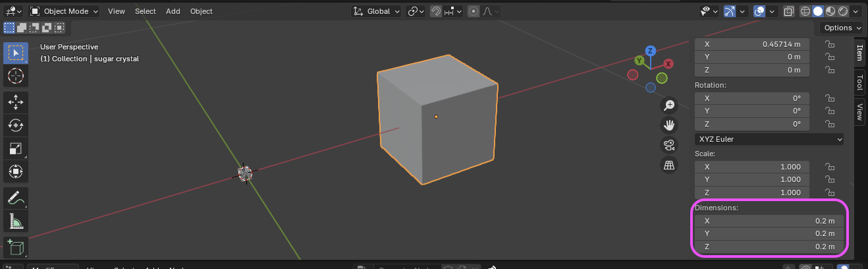Click "(1) Collection | sugar crystal" label
868x269 pixels.
click(x=90, y=59)
